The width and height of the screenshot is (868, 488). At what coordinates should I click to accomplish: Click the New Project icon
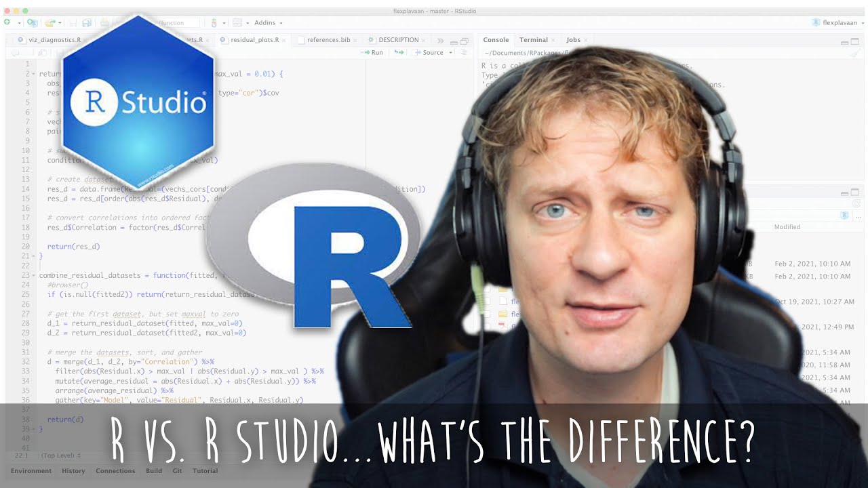[31, 22]
